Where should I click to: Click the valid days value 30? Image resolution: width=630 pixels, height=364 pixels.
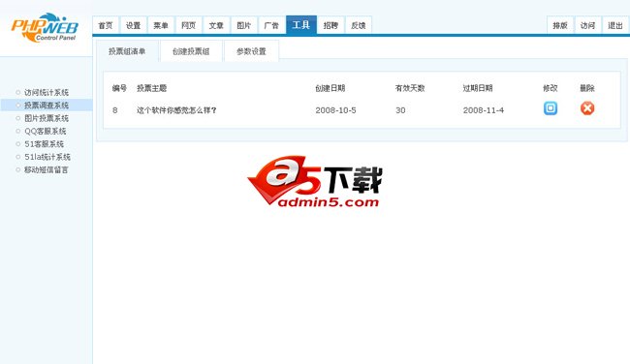coord(400,110)
